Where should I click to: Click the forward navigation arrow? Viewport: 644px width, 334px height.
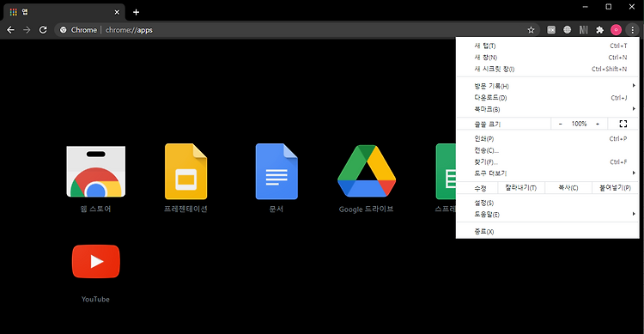pos(27,30)
